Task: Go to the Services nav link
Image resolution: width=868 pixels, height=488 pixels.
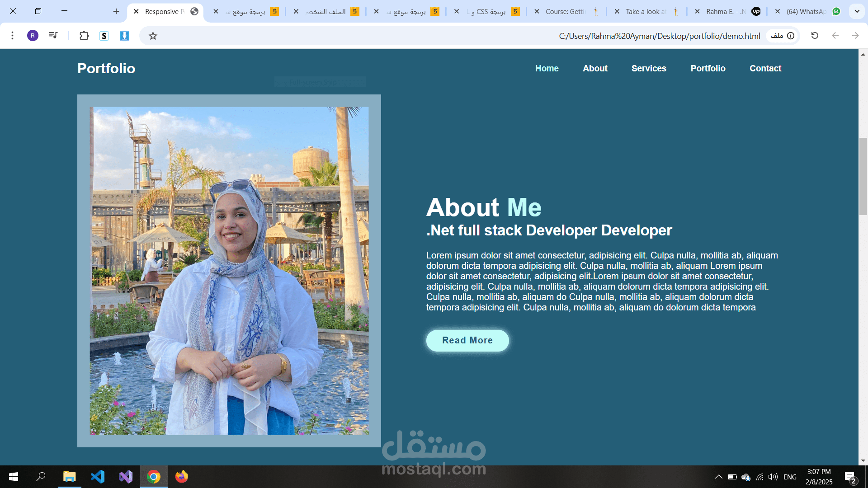Action: (649, 68)
